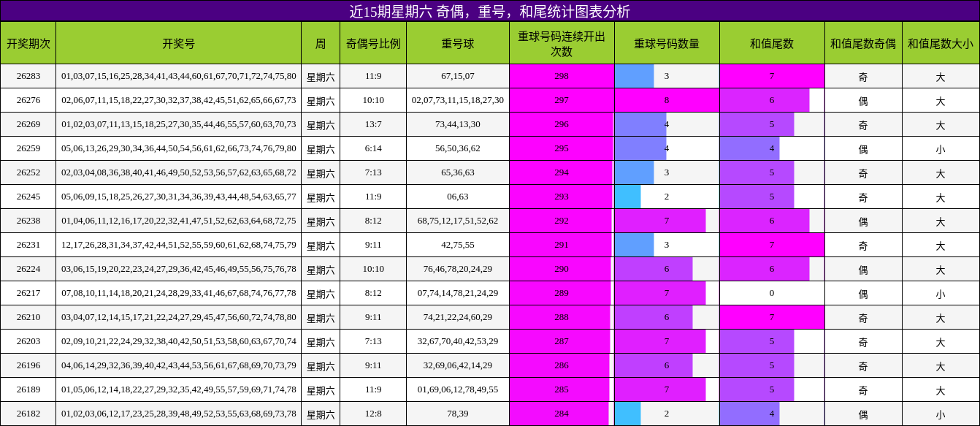Click sum tail bar 4 in row 26259

coord(750,148)
